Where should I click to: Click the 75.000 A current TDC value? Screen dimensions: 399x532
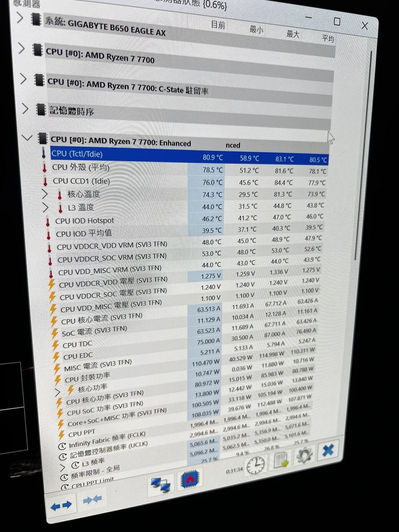tap(208, 341)
